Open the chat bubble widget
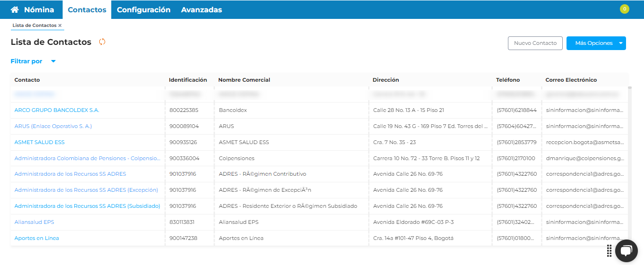644x265 pixels. 626,250
